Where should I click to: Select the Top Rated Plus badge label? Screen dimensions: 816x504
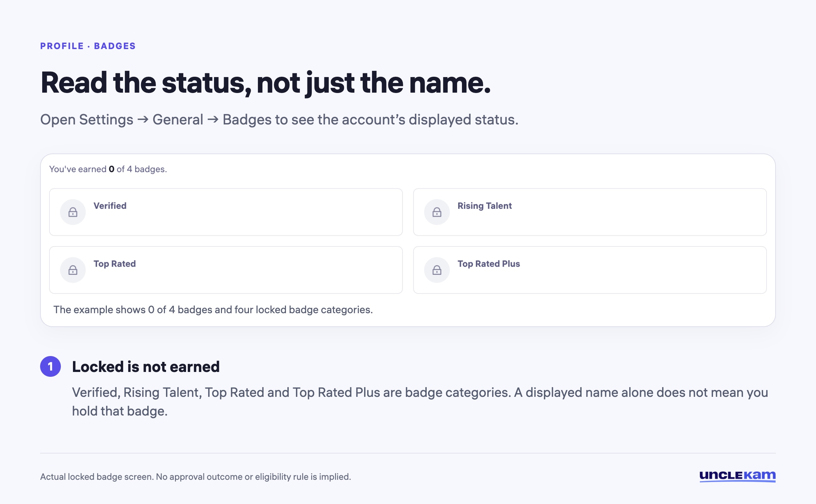[x=489, y=264]
